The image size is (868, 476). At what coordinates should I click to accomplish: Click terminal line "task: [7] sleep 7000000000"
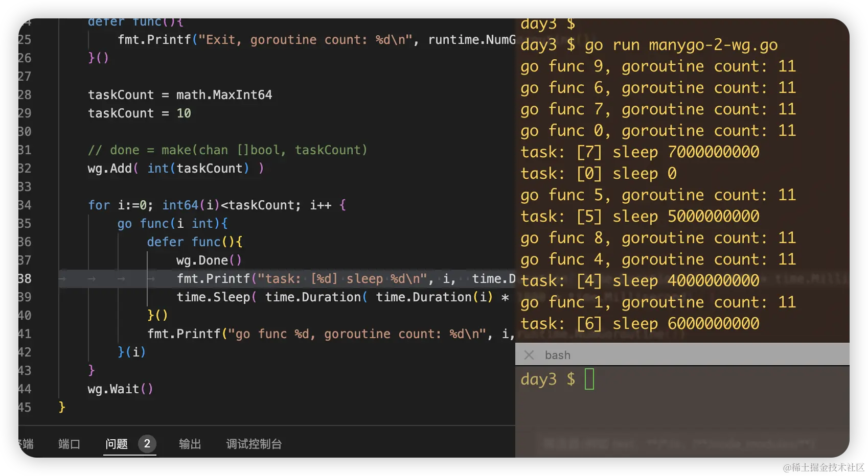coord(640,152)
